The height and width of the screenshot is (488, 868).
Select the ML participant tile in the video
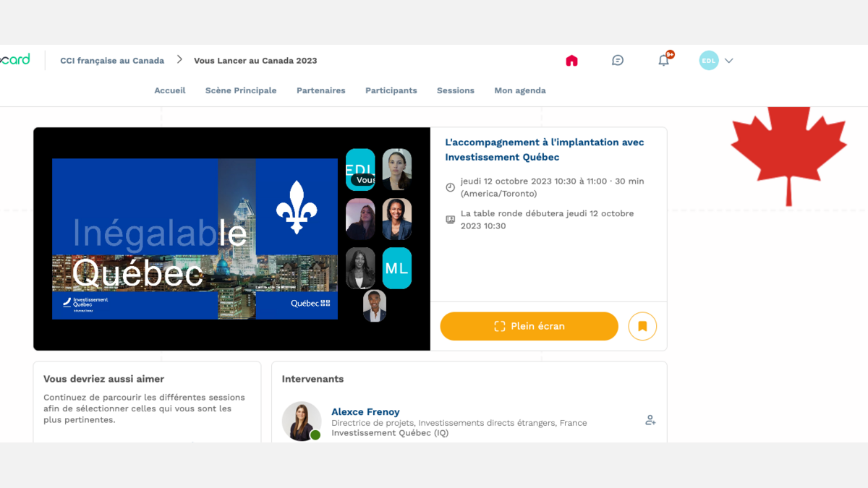[396, 268]
